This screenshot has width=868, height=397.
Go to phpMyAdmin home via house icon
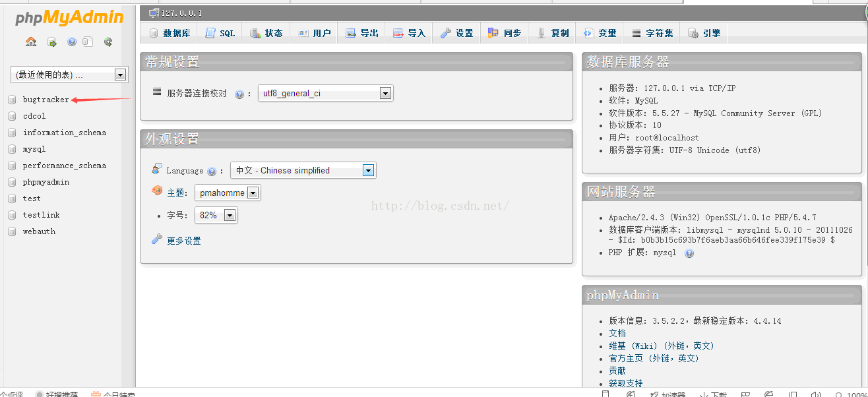click(31, 42)
